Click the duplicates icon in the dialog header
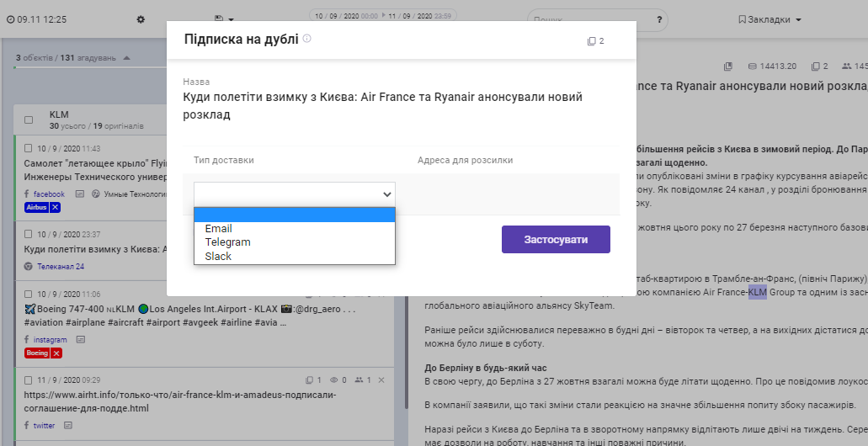868x446 pixels. click(591, 41)
